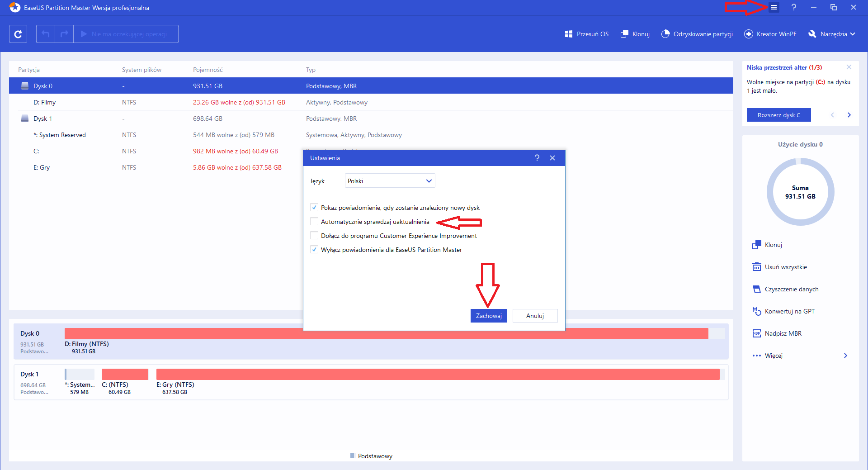Go to next alert with right chevron
This screenshot has width=868, height=470.
tap(849, 115)
